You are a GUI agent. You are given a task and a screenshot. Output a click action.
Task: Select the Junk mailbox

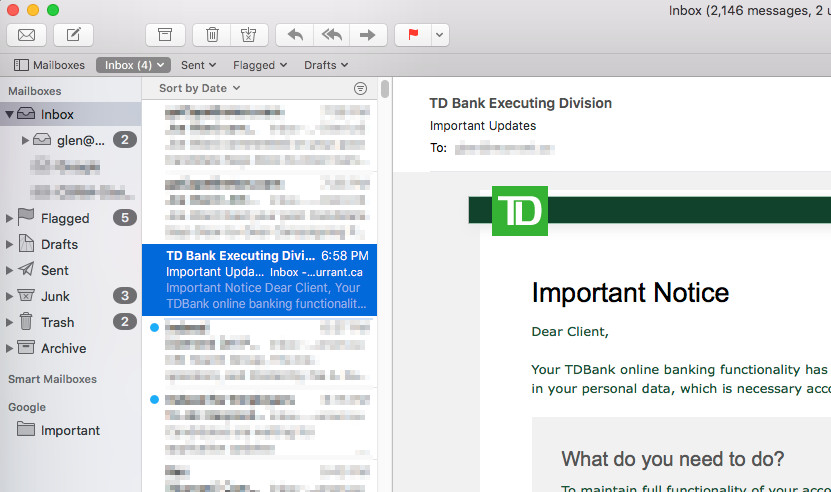(x=70, y=296)
